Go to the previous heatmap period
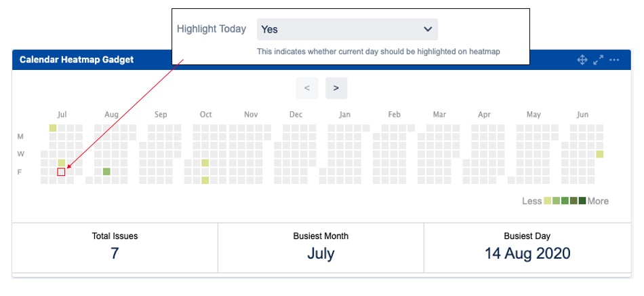644x296 pixels. pos(307,88)
